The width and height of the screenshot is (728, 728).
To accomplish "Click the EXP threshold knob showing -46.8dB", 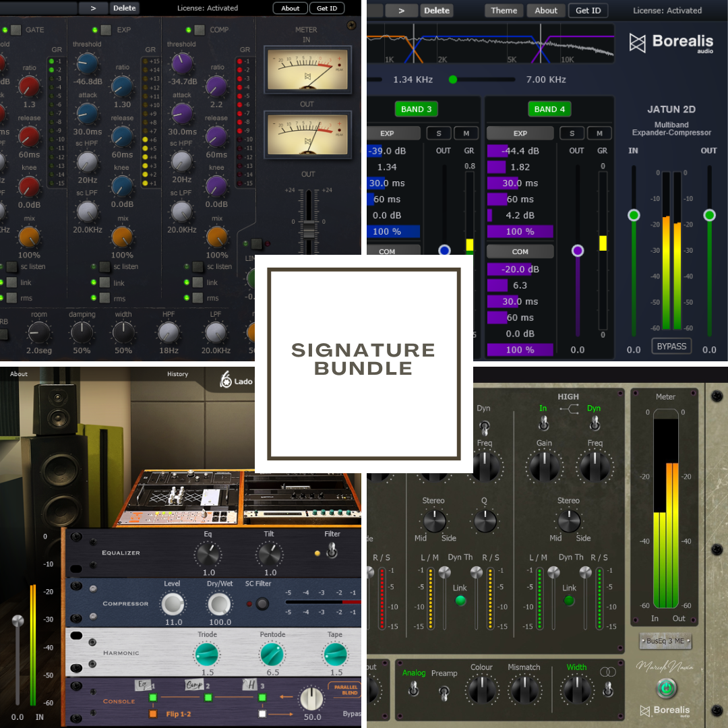I will click(x=87, y=63).
